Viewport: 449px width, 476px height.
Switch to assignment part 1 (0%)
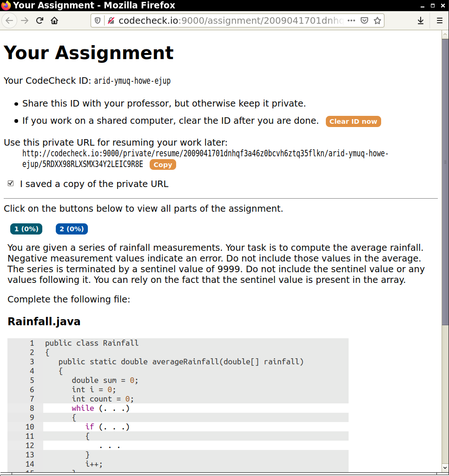26,229
